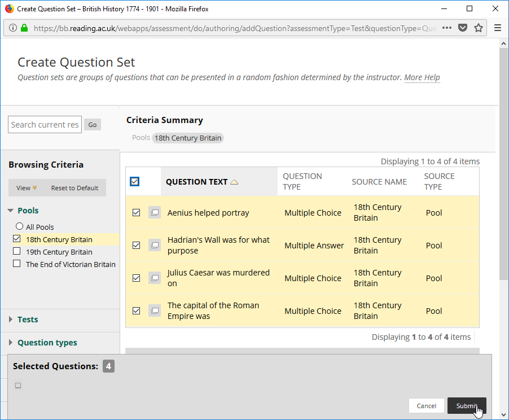Preview the 'Aenius helped portray' question icon

tap(155, 213)
